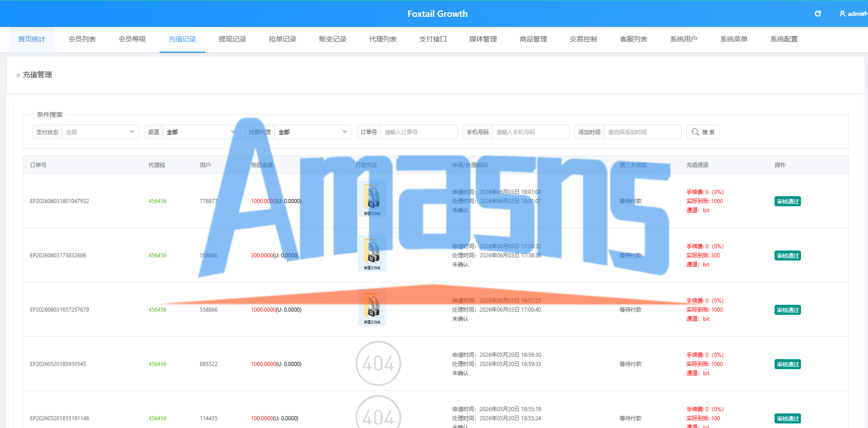Switch to the 交易控制 tab
The image size is (868, 428).
[584, 39]
